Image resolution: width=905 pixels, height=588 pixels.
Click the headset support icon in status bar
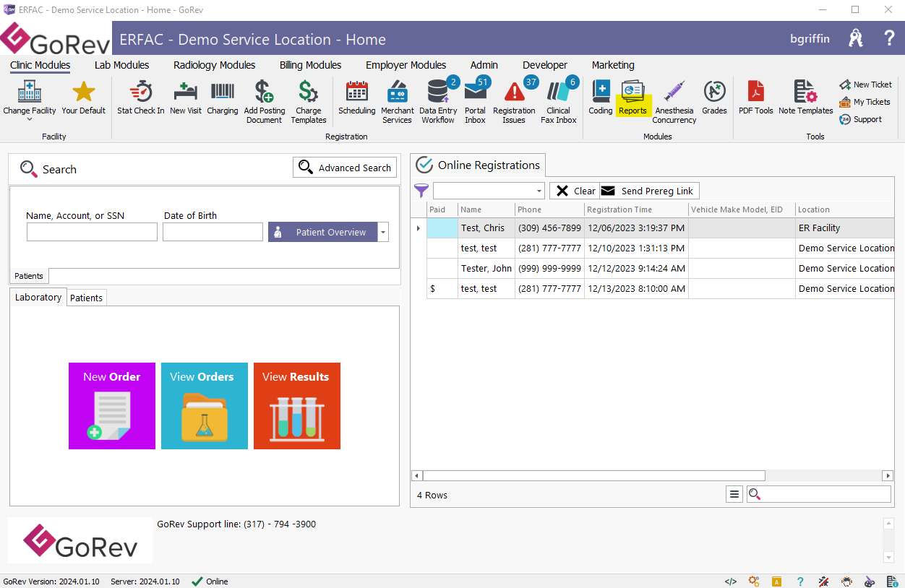846,581
